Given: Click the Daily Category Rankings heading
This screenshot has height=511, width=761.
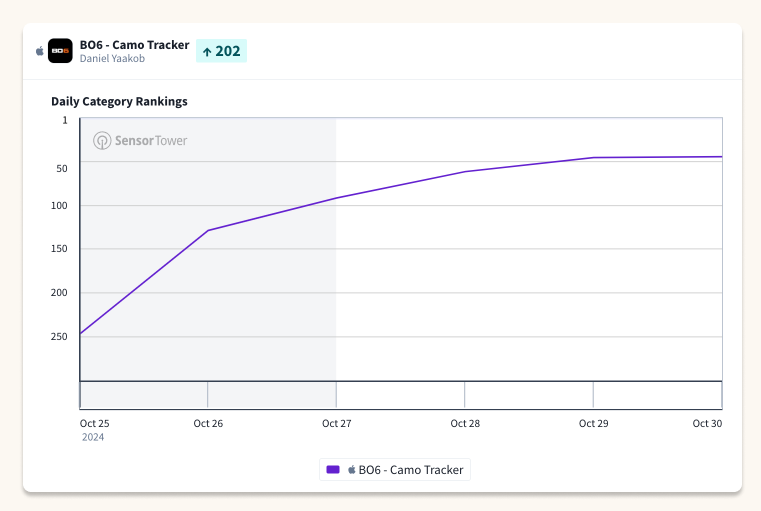Looking at the screenshot, I should [119, 101].
